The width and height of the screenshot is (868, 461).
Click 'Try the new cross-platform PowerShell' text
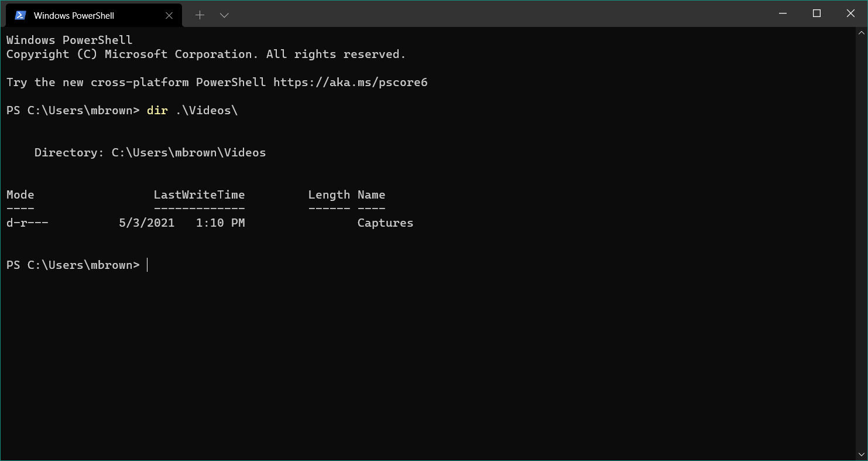(136, 83)
